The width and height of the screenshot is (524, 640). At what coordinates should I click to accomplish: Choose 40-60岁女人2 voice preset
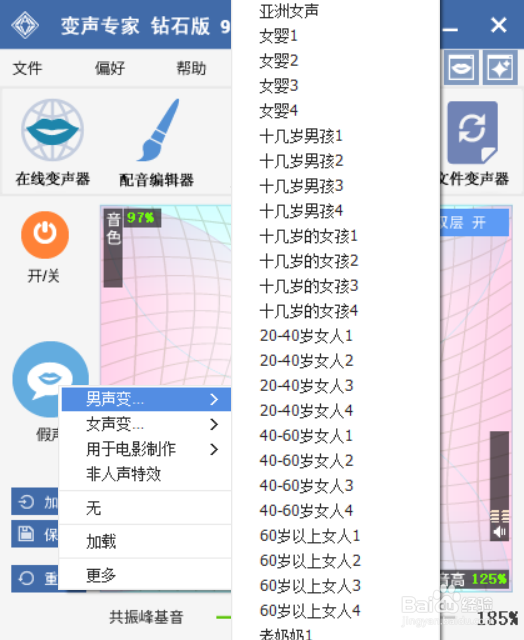[306, 460]
